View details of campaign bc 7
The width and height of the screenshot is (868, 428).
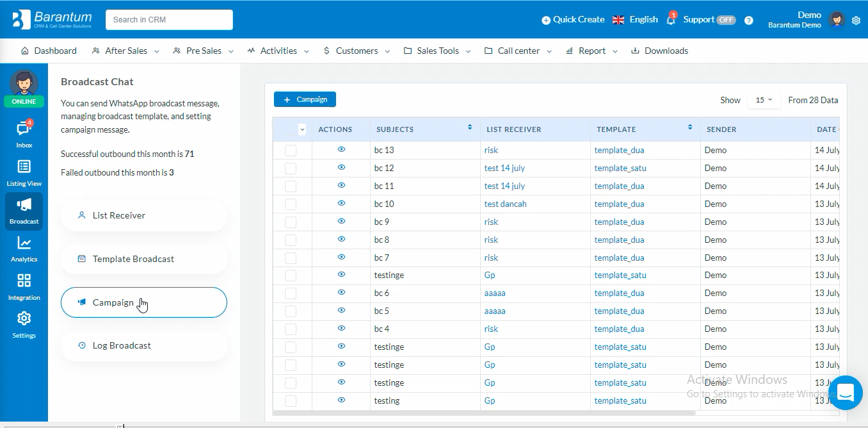(x=341, y=257)
